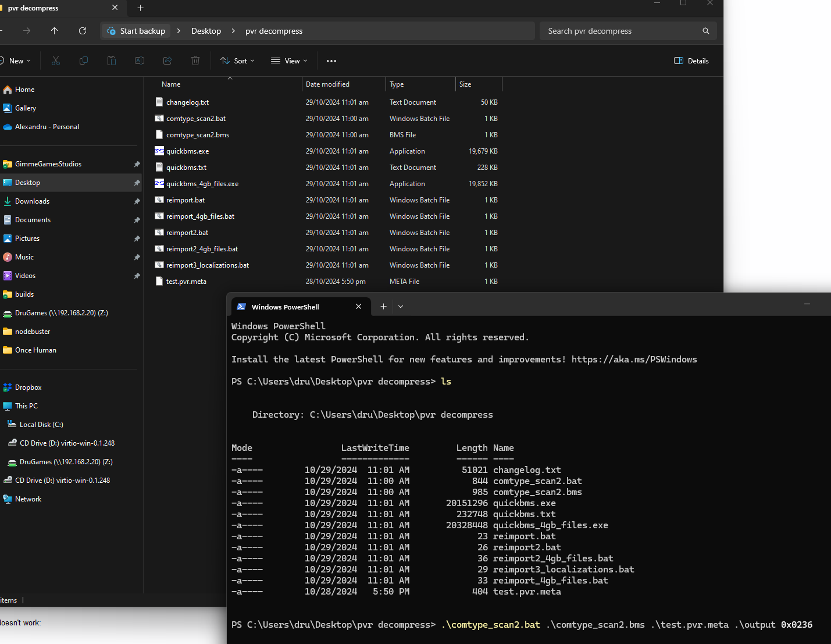
Task: Click the Delete trash icon
Action: point(195,61)
